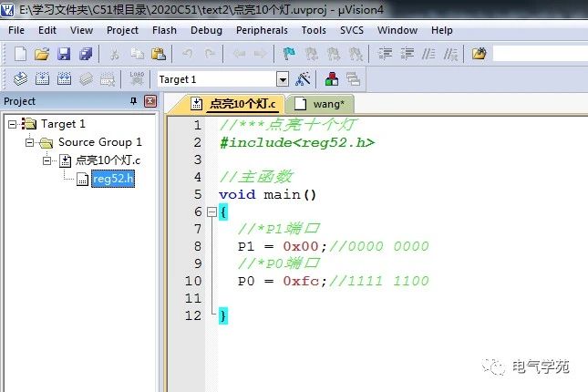
Task: Collapse the Source Group 1 node
Action: click(30, 142)
